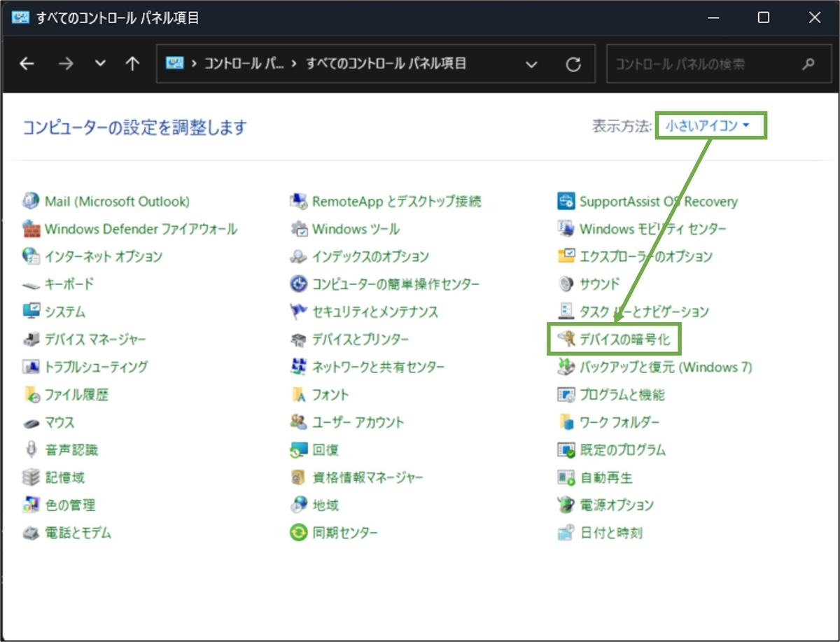Click the ネットワークと共有センター icon
840x642 pixels.
[299, 367]
